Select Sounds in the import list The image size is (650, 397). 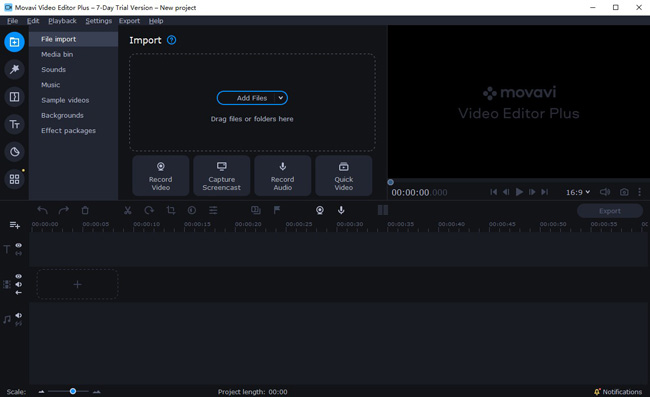pyautogui.click(x=53, y=70)
